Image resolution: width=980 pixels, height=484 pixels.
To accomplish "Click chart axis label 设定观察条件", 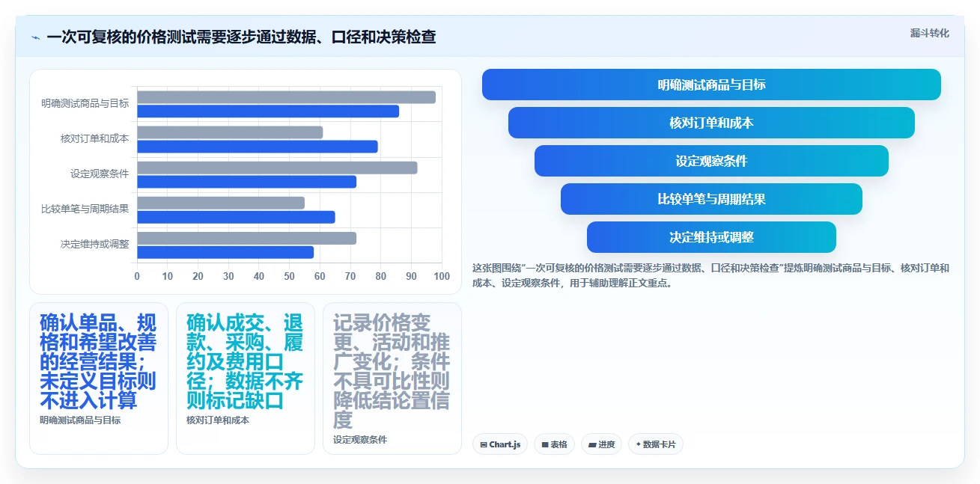I will (100, 174).
